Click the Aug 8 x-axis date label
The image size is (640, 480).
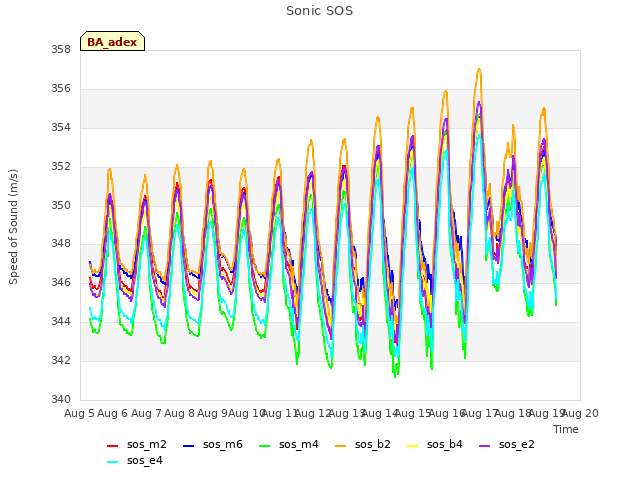[x=180, y=413]
